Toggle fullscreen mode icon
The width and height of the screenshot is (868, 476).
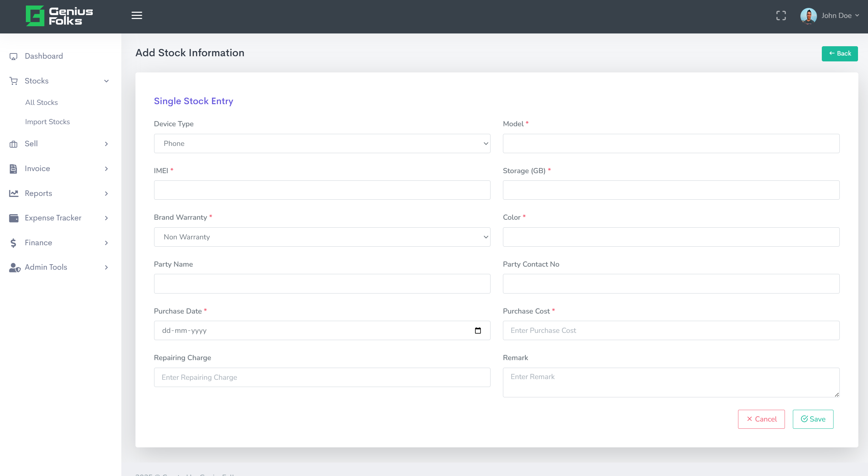pos(781,16)
